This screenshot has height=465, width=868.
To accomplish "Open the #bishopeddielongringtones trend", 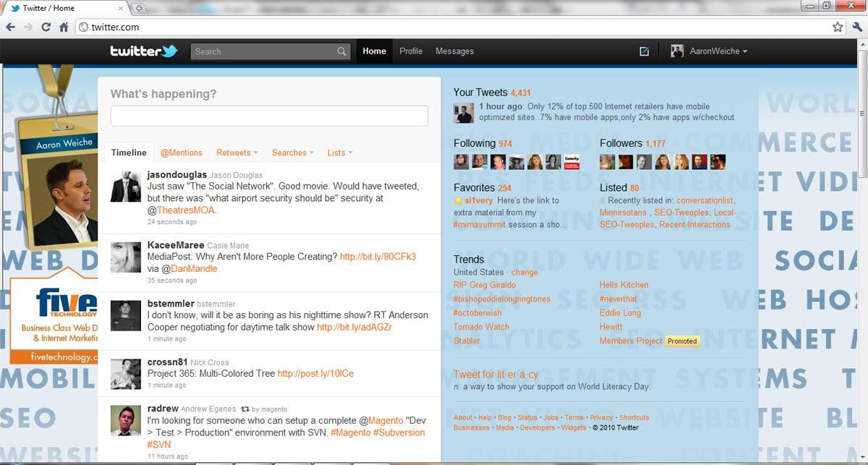I will click(502, 299).
